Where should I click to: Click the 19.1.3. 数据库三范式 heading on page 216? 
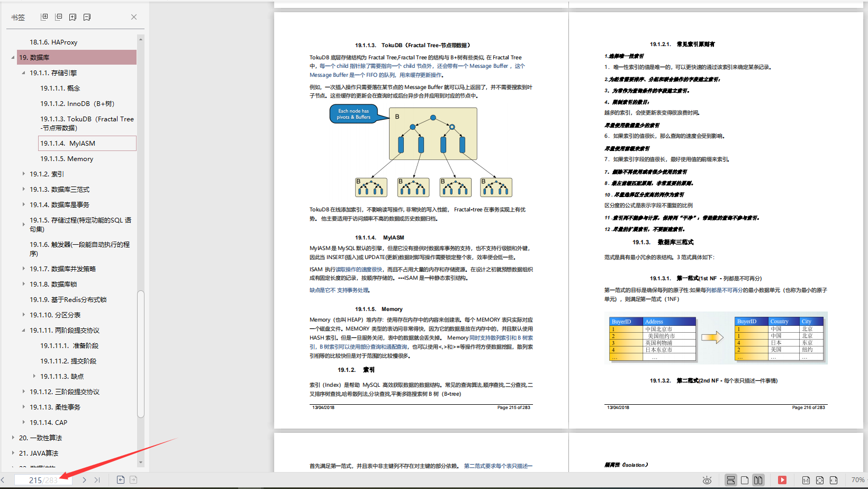(x=663, y=242)
